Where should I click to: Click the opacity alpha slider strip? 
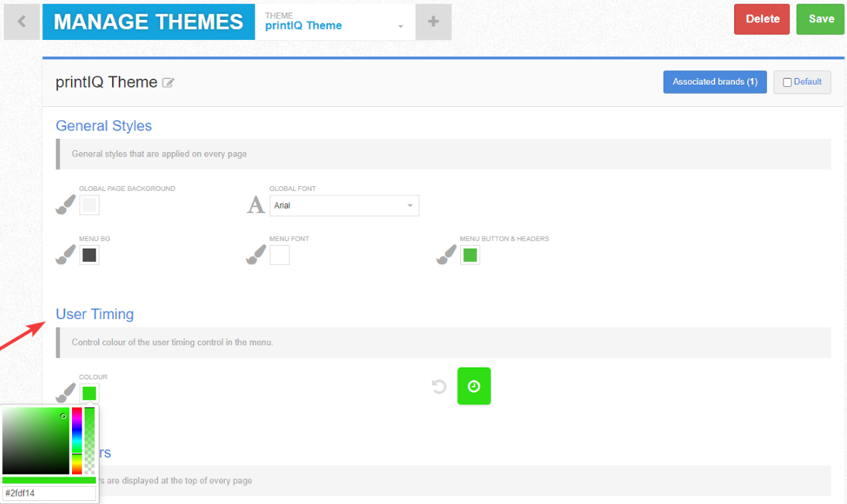(x=90, y=441)
